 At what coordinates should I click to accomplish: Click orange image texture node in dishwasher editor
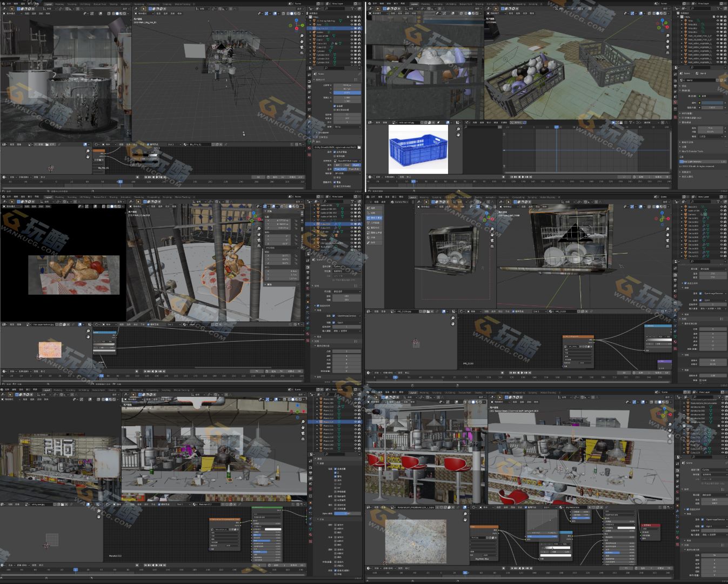578,351
